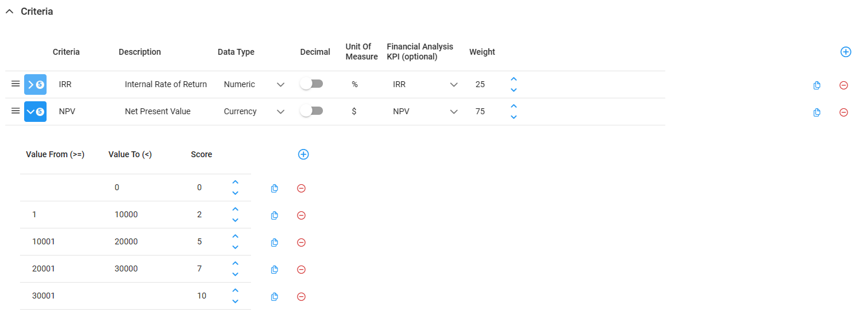Add a new criteria row

[846, 52]
